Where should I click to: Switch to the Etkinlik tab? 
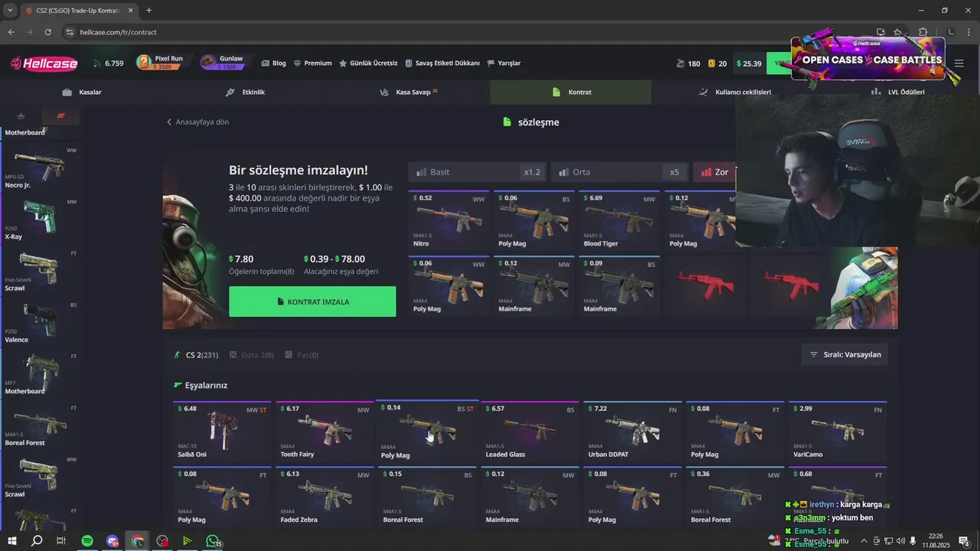(x=245, y=92)
